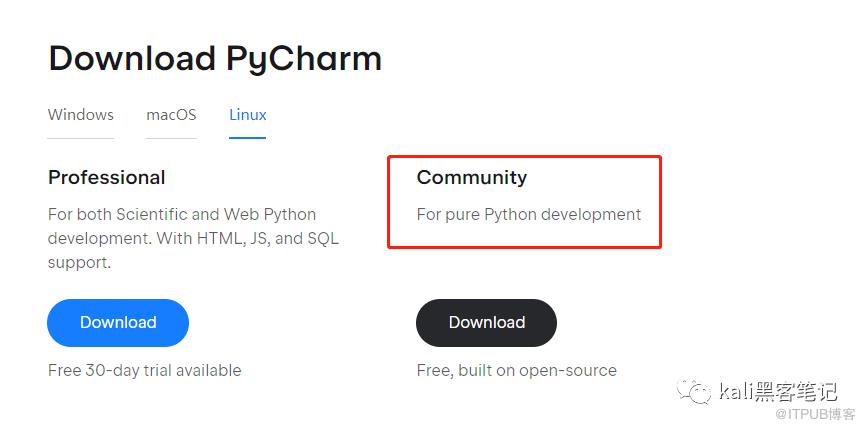The width and height of the screenshot is (865, 429).
Task: Switch to the Windows tab
Action: coord(81,115)
